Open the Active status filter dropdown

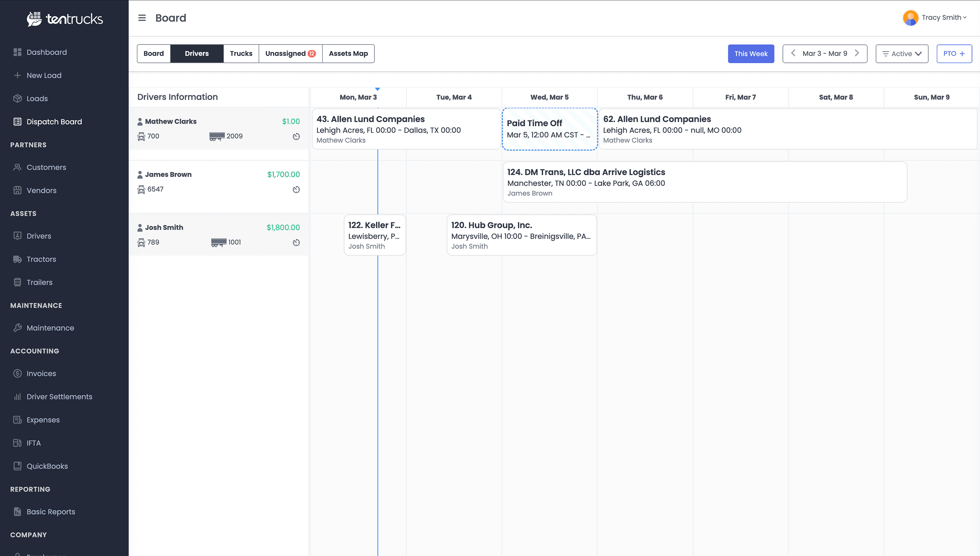(x=902, y=54)
